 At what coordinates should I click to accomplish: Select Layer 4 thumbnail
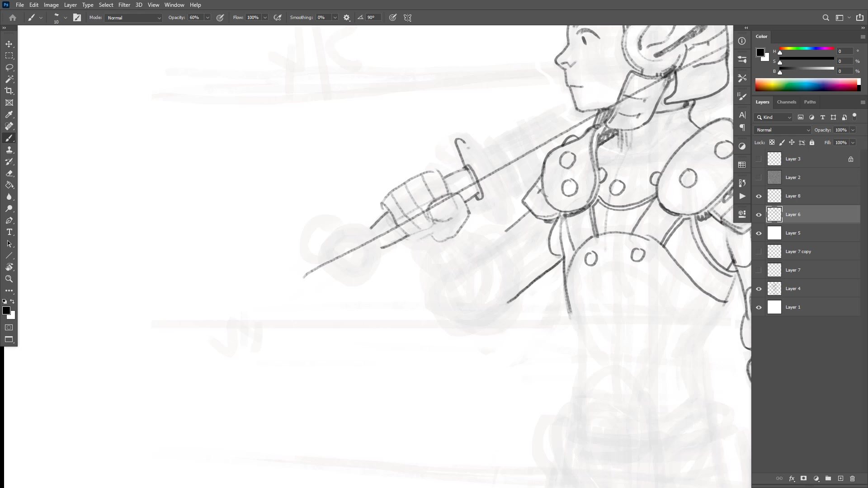[774, 289]
